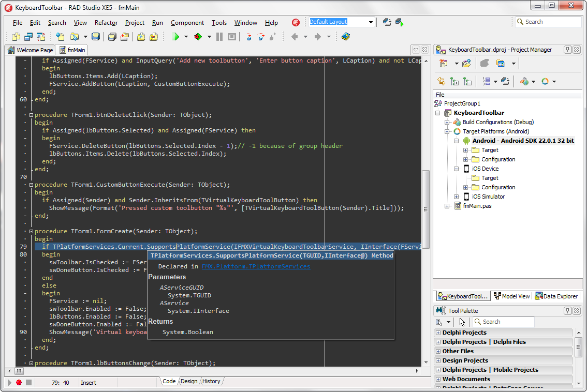This screenshot has width=587, height=392.
Task: Click the code editor vertical scrollbar thumb
Action: (425, 209)
